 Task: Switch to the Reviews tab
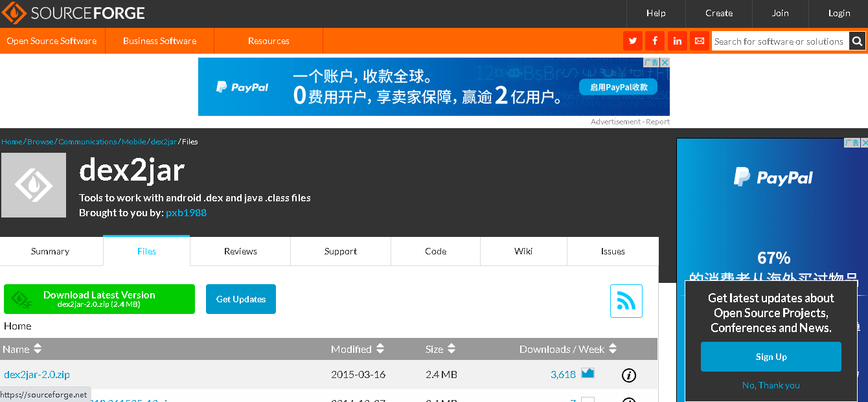(x=240, y=251)
